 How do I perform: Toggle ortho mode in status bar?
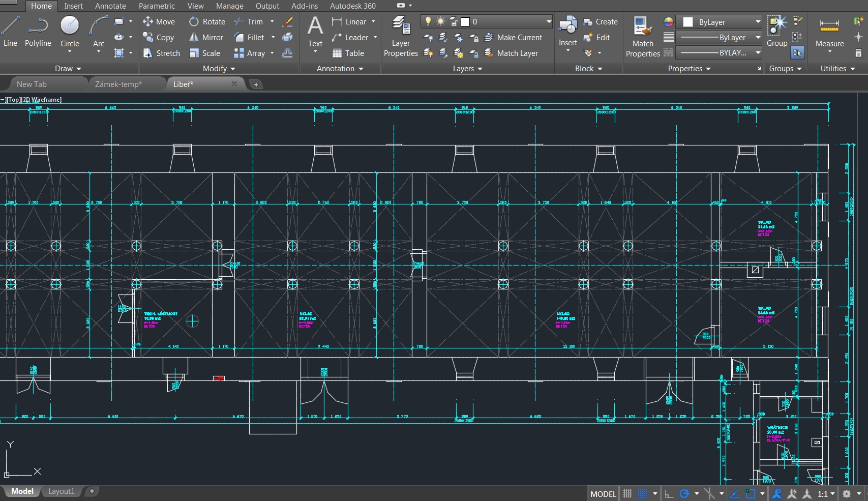click(x=669, y=493)
